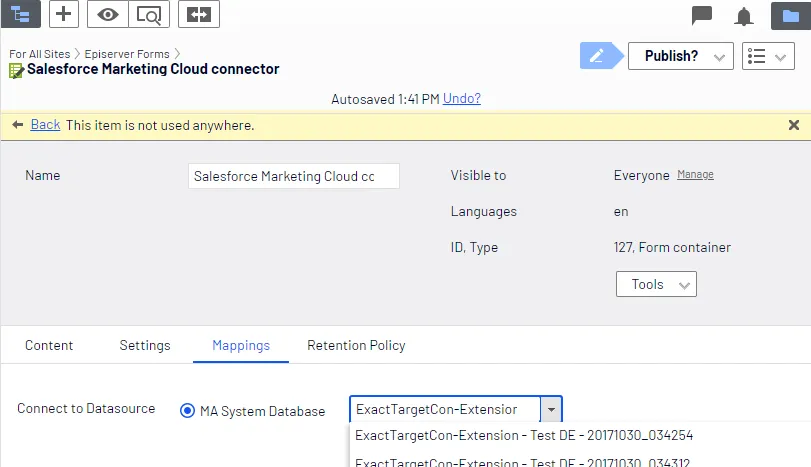Choose the Test DE - 20171030_034312 option
This screenshot has height=467, width=811.
[x=522, y=461]
